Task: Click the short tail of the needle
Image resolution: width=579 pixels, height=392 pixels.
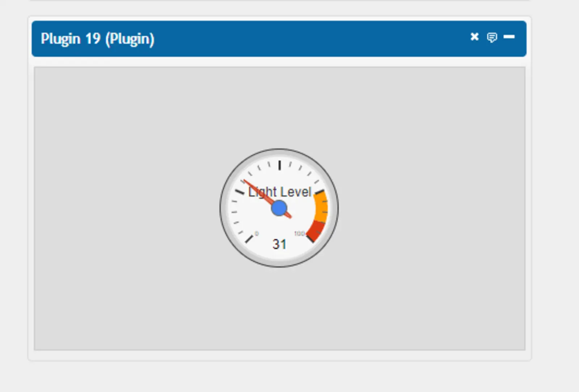Action: (288, 216)
